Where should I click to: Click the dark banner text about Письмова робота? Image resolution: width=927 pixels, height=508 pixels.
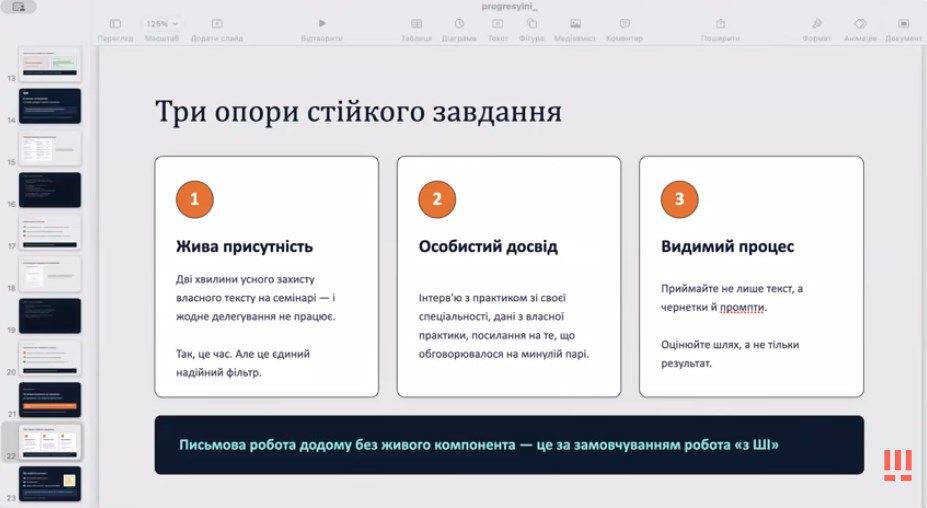tap(479, 445)
